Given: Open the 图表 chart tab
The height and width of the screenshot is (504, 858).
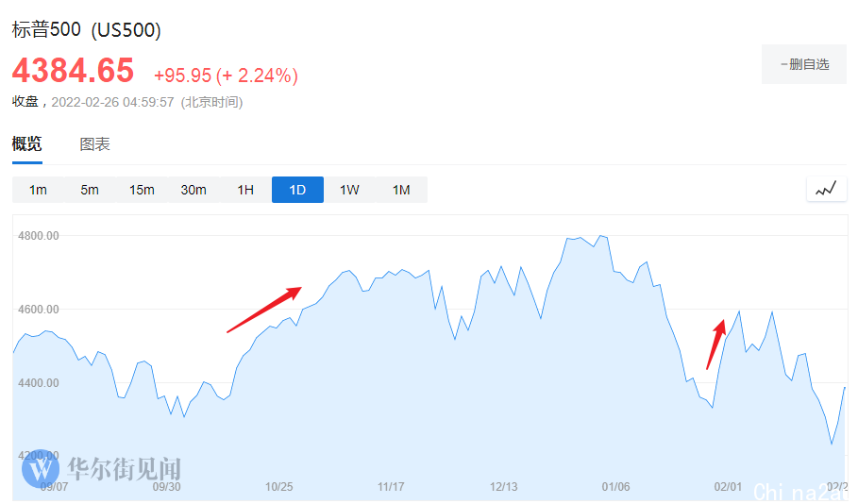Looking at the screenshot, I should click(x=94, y=144).
